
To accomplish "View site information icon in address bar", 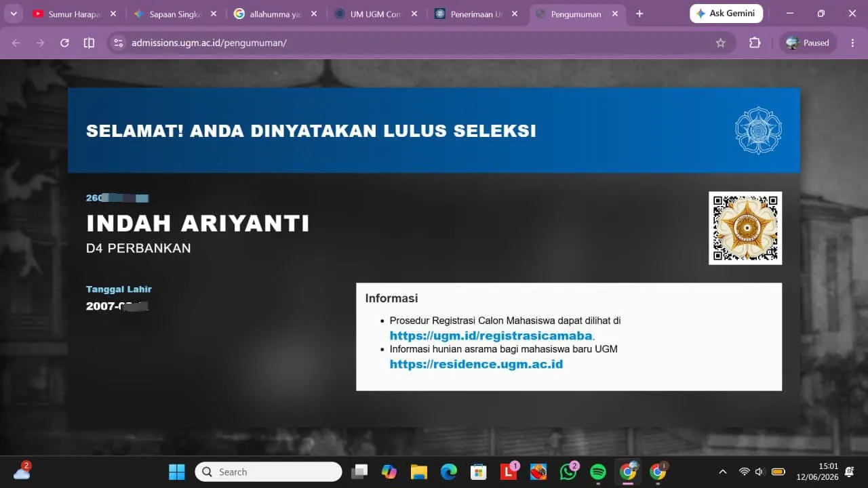I will [119, 43].
